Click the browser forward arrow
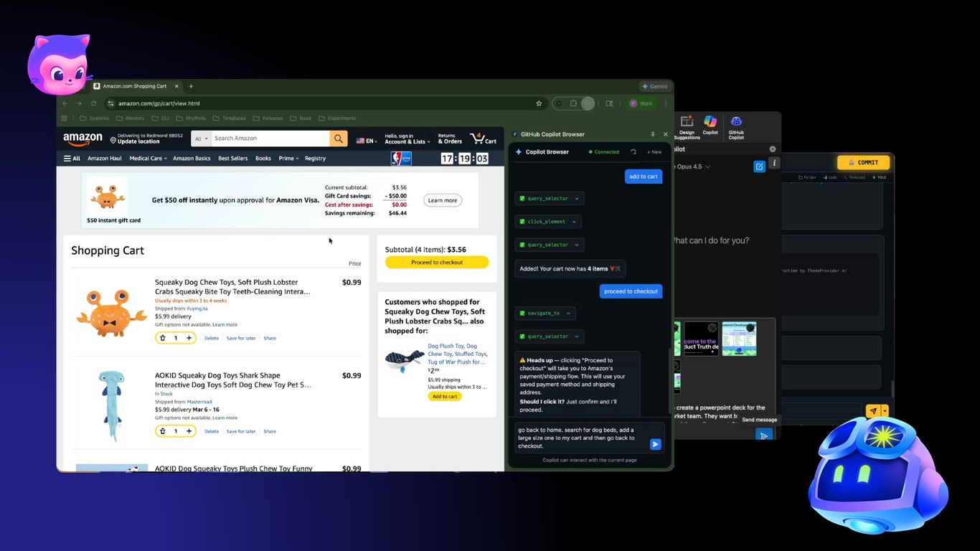980x551 pixels. [x=80, y=103]
